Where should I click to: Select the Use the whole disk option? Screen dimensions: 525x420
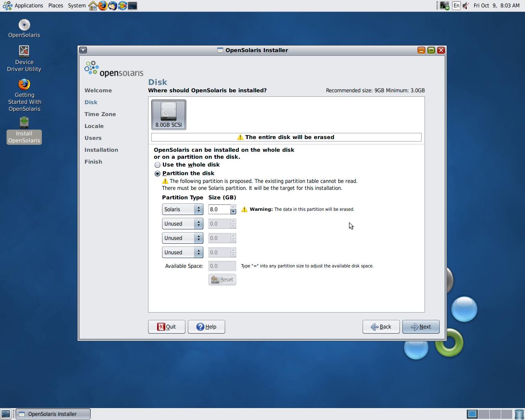point(157,165)
